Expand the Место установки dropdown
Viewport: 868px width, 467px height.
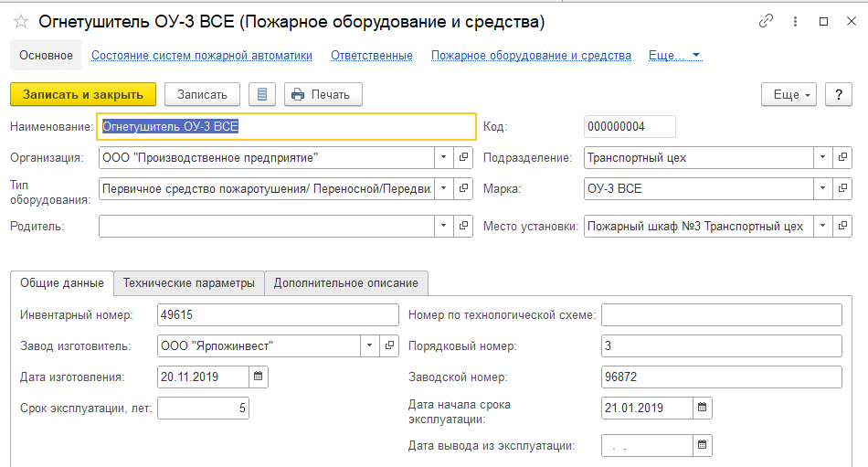(x=821, y=226)
